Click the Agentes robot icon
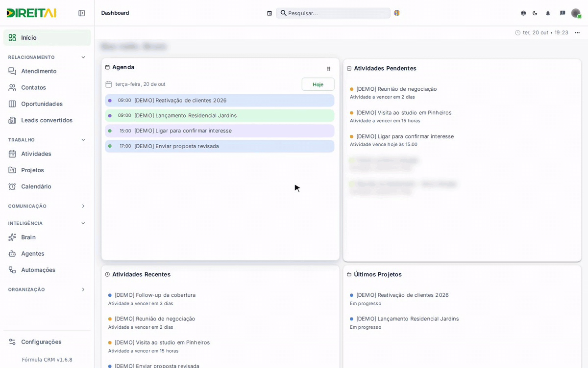Viewport: 588px width, 368px height. tap(12, 254)
